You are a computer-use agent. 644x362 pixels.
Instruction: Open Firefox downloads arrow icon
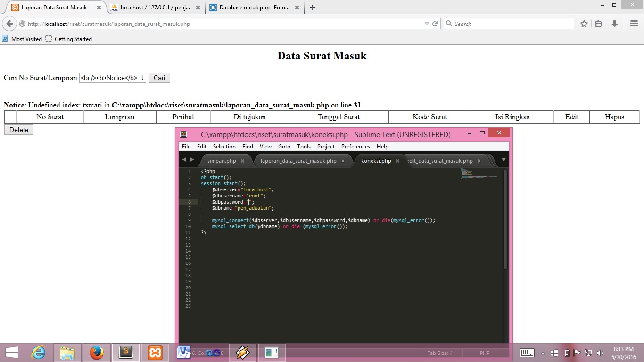pyautogui.click(x=614, y=24)
